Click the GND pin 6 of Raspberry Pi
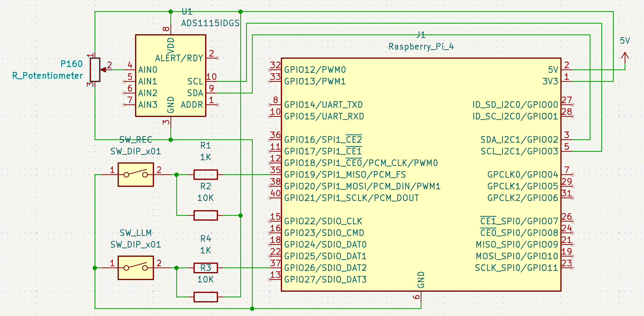The image size is (644, 316). [x=421, y=297]
